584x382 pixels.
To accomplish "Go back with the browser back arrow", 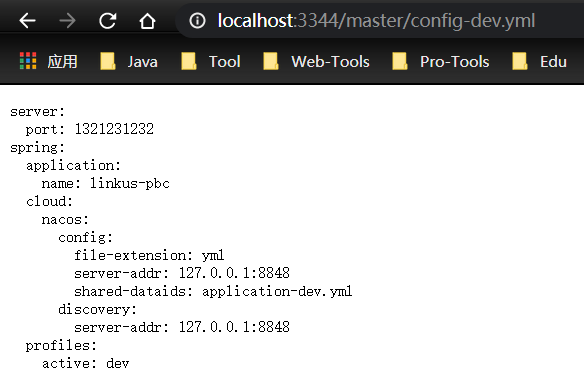I will click(x=27, y=20).
